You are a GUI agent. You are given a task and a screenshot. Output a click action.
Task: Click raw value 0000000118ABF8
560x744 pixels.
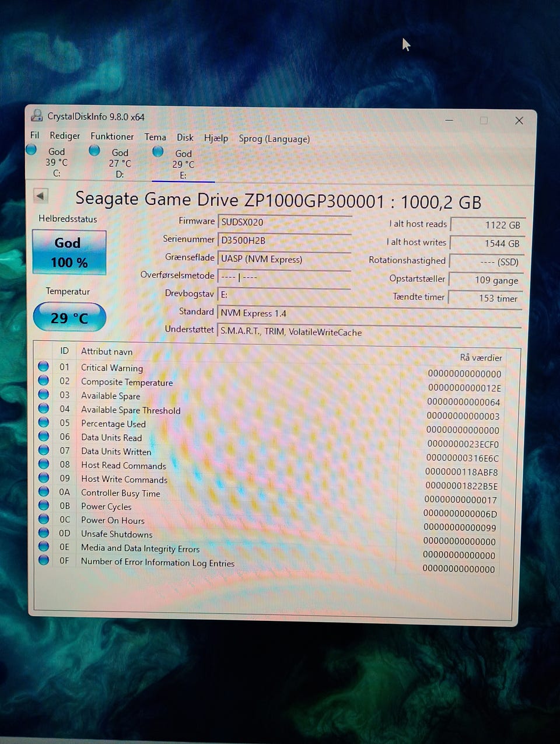pos(461,472)
